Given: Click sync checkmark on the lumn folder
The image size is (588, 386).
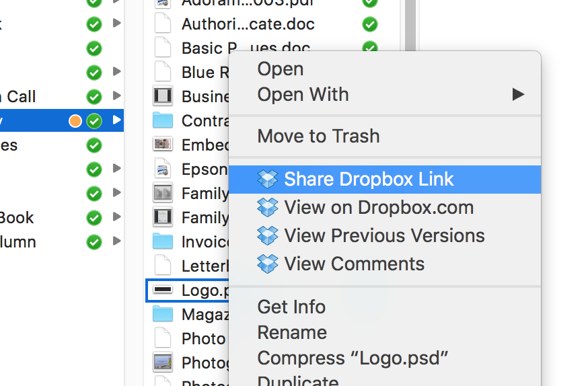Looking at the screenshot, I should 94,242.
